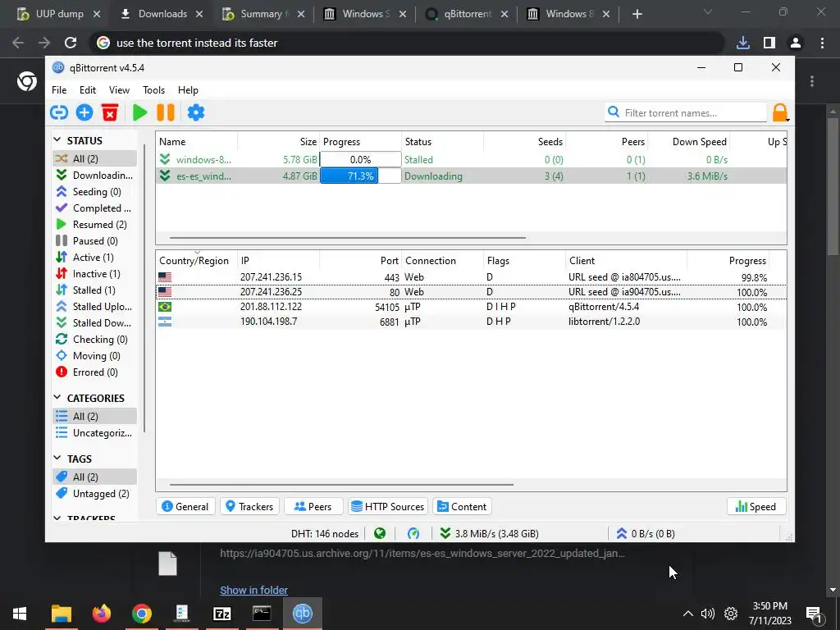Collapse the STATUS section
Viewport: 840px width, 630px height.
pyautogui.click(x=57, y=139)
